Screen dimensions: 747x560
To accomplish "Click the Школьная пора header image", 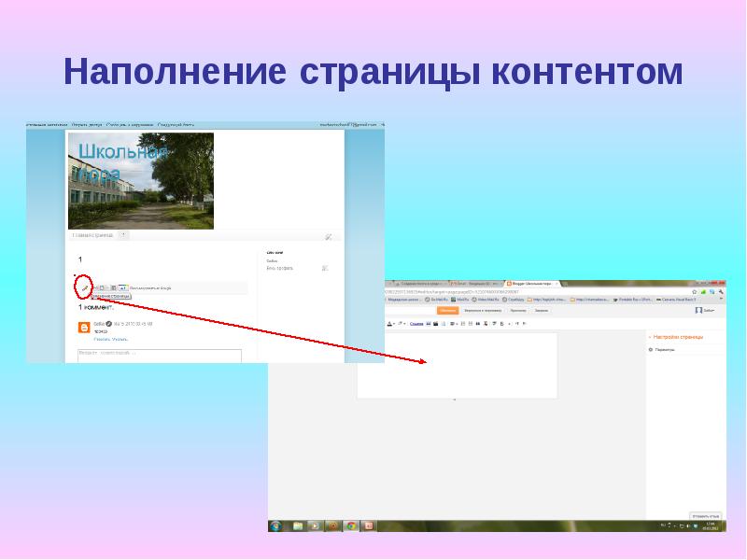I will coord(141,180).
